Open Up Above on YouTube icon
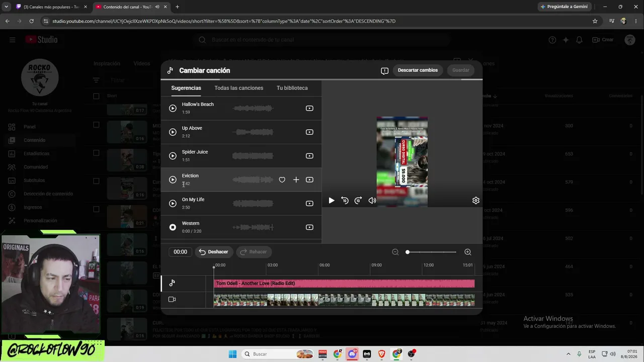644x362 pixels. point(309,132)
